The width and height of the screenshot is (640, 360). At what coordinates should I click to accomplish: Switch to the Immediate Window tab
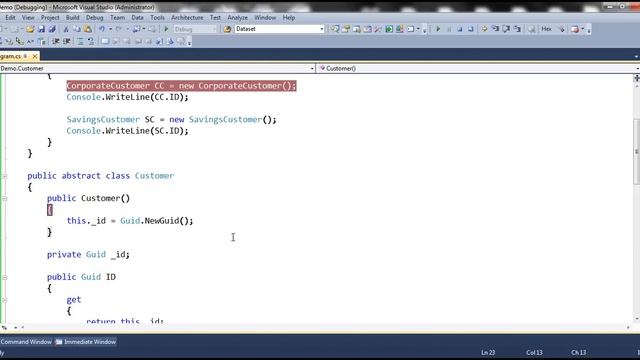(x=86, y=342)
